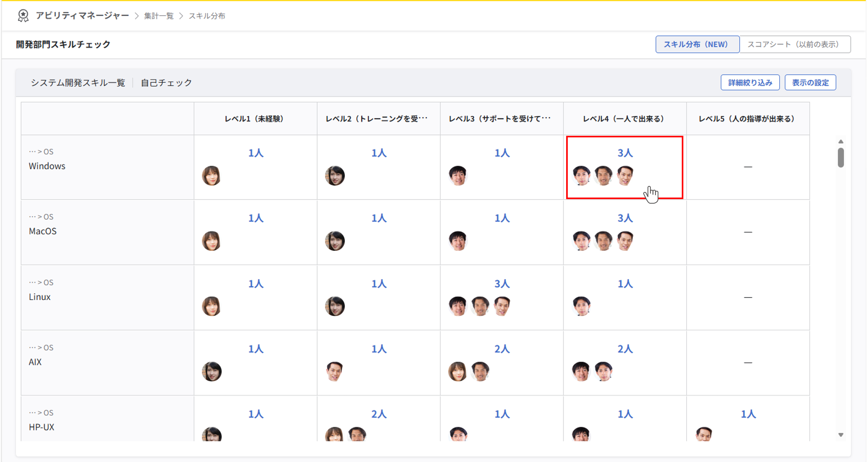868x462 pixels.
Task: Open MacOS level 4 count 3人
Action: pos(625,218)
